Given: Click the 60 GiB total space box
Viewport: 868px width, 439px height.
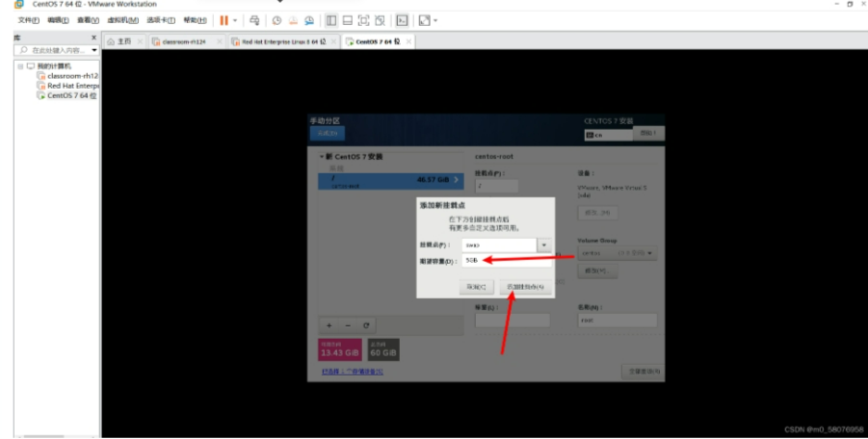Looking at the screenshot, I should pos(383,349).
